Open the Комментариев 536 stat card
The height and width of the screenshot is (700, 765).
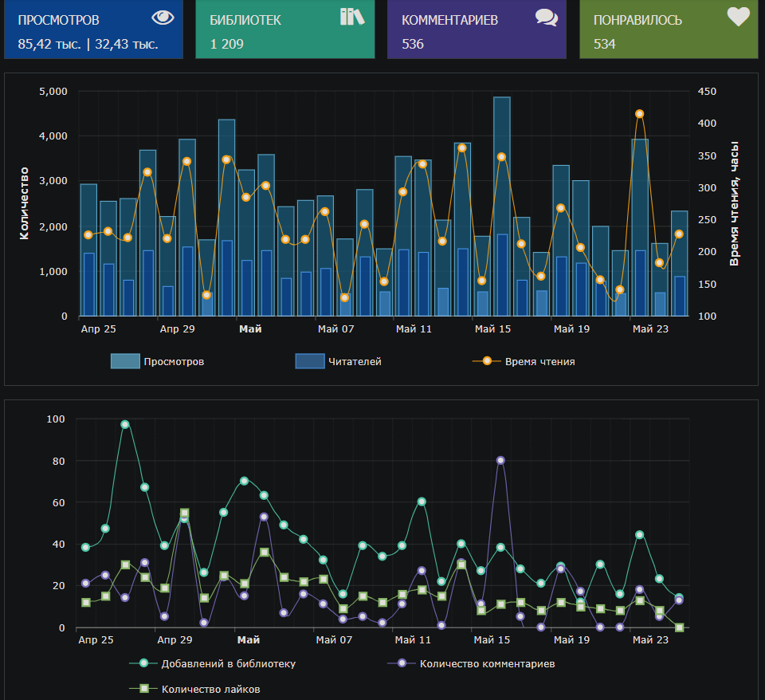(477, 29)
